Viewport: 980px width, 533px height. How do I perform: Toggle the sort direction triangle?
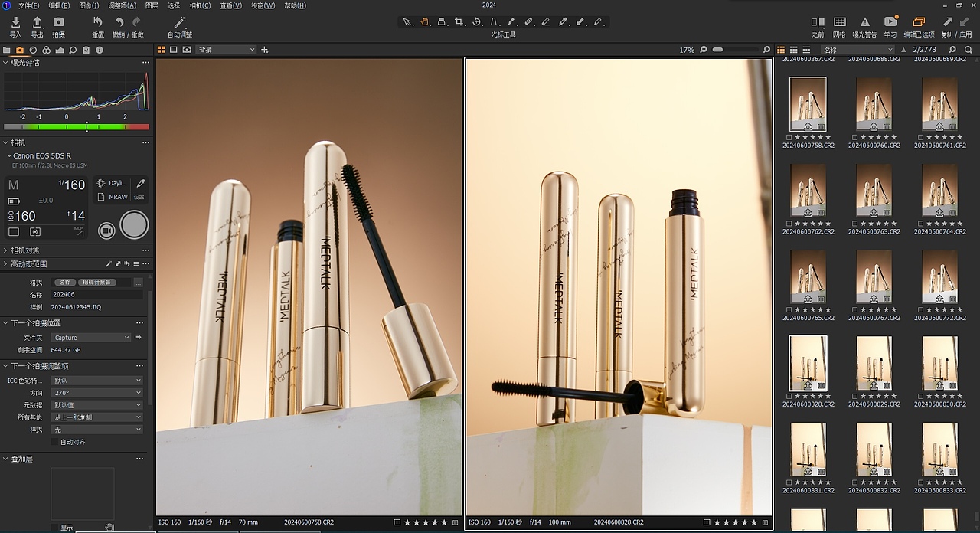(903, 50)
